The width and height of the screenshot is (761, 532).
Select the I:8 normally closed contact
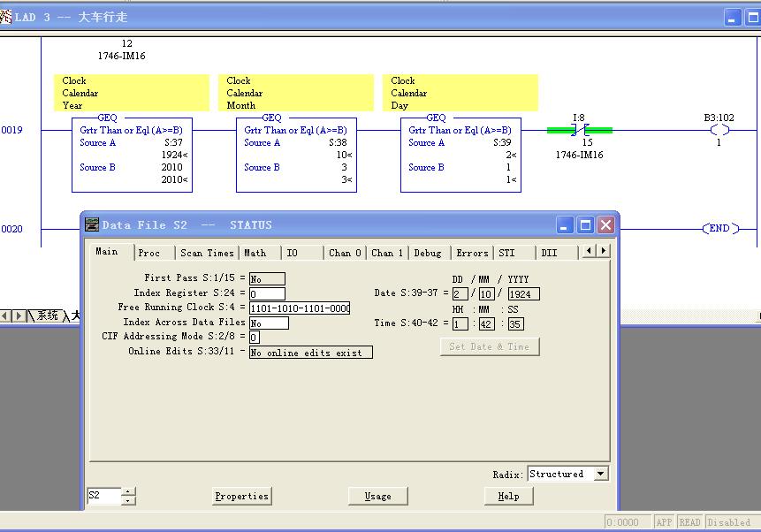coord(580,130)
